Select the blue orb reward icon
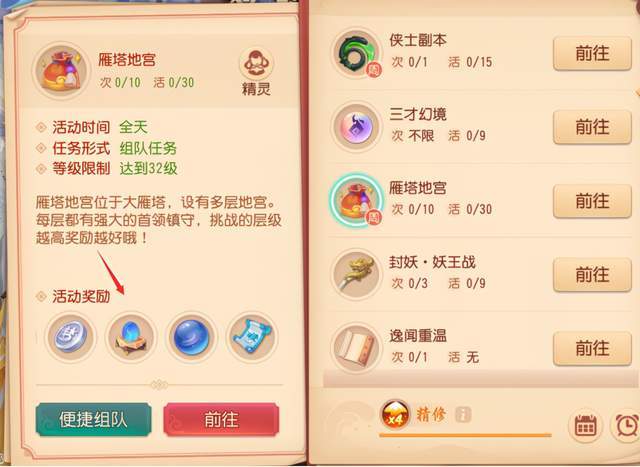The width and height of the screenshot is (640, 467). [x=191, y=337]
